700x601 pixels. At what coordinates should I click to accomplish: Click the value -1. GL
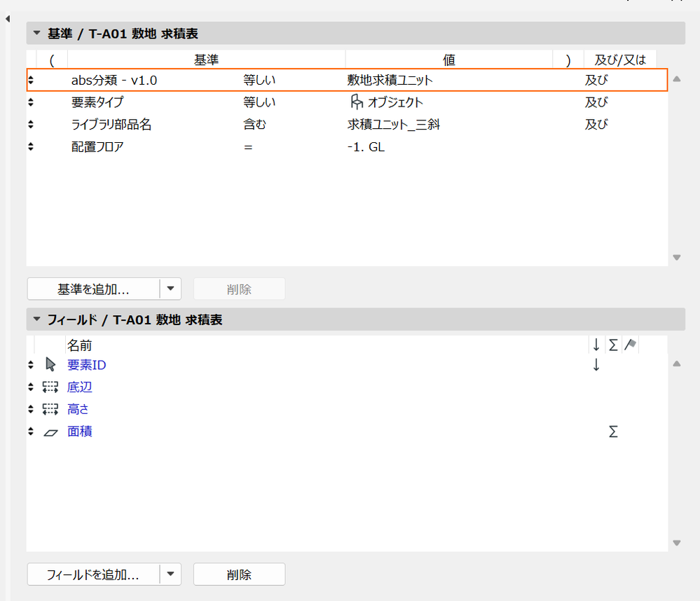pos(366,147)
